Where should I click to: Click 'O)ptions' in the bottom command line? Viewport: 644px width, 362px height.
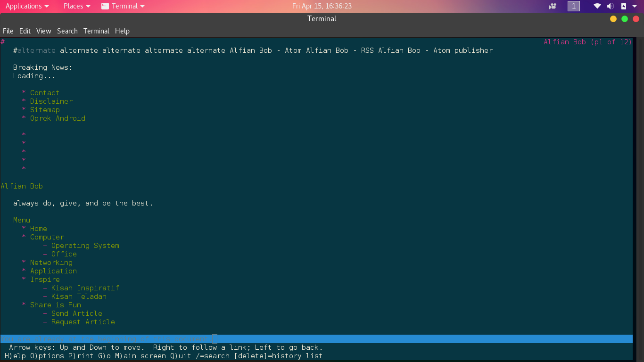pos(47,356)
